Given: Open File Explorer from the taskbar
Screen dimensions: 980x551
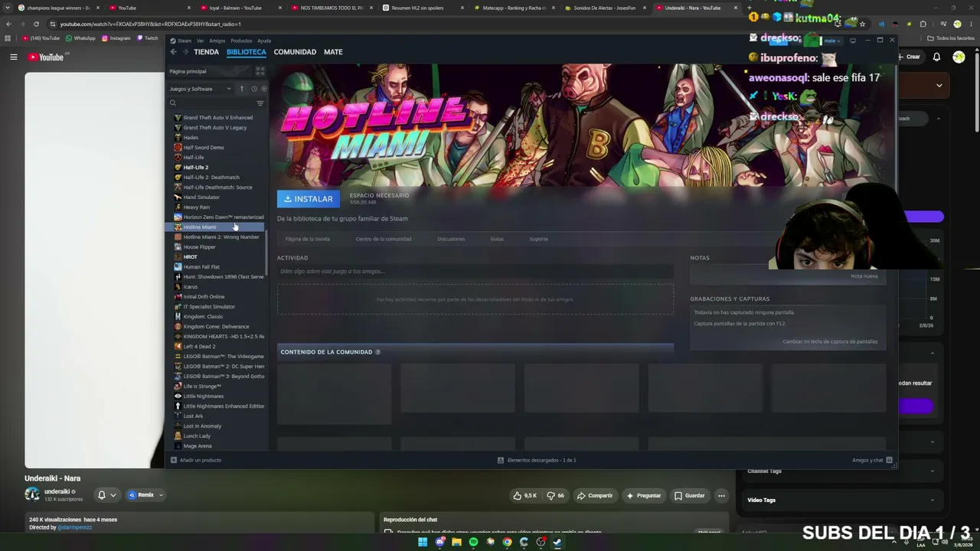Looking at the screenshot, I should pyautogui.click(x=456, y=543).
